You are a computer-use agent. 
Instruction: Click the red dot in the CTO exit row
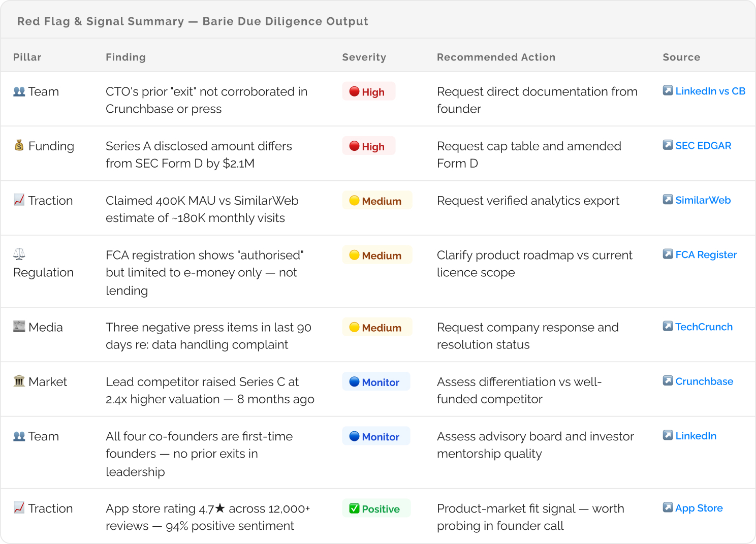coord(355,91)
